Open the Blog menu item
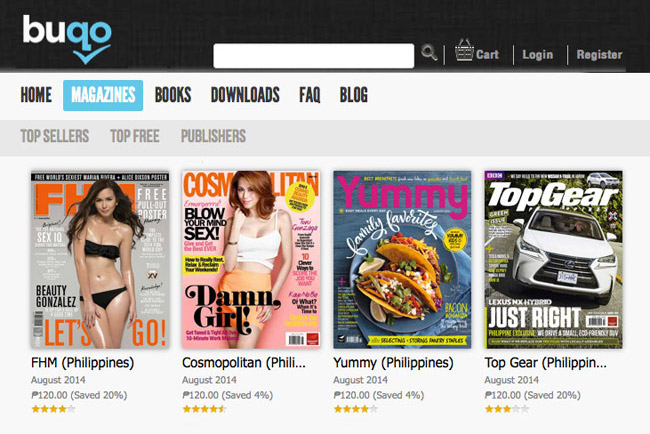This screenshot has width=650, height=434. coord(354,95)
